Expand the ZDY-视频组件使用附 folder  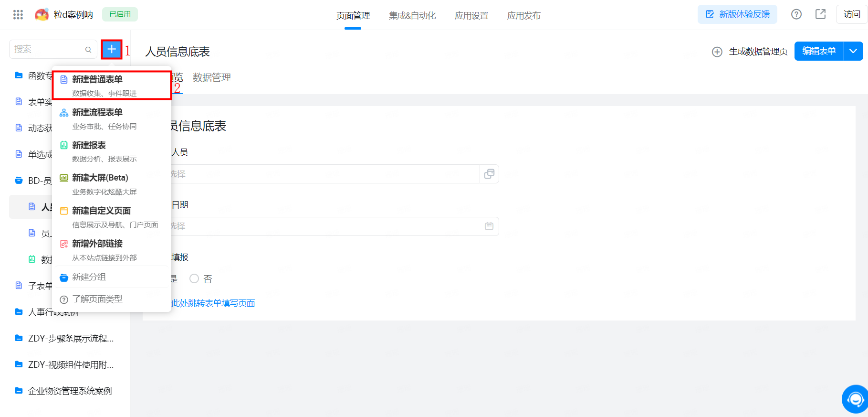click(71, 364)
